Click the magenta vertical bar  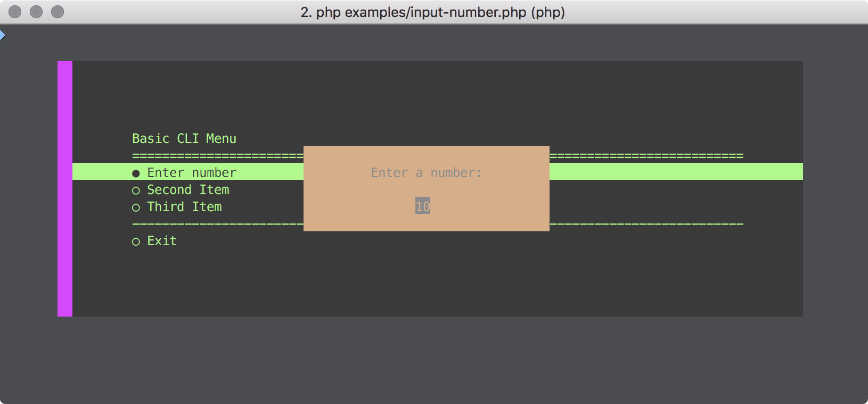[x=65, y=188]
